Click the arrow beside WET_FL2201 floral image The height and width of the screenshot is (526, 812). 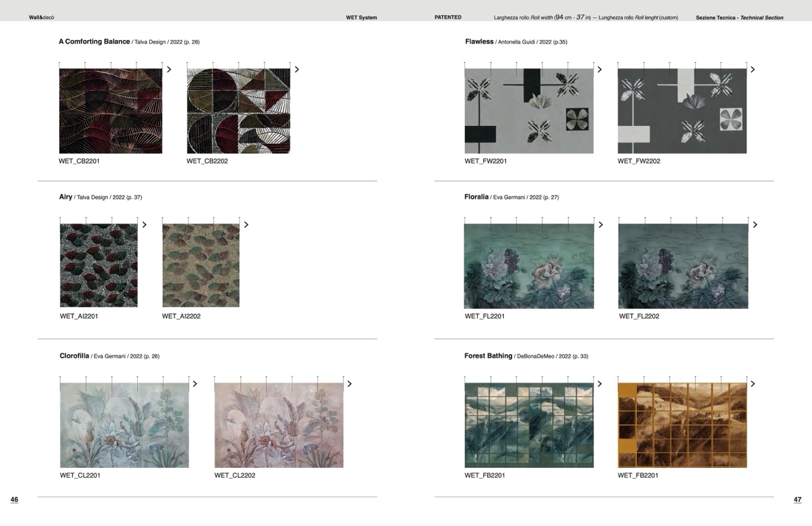601,225
